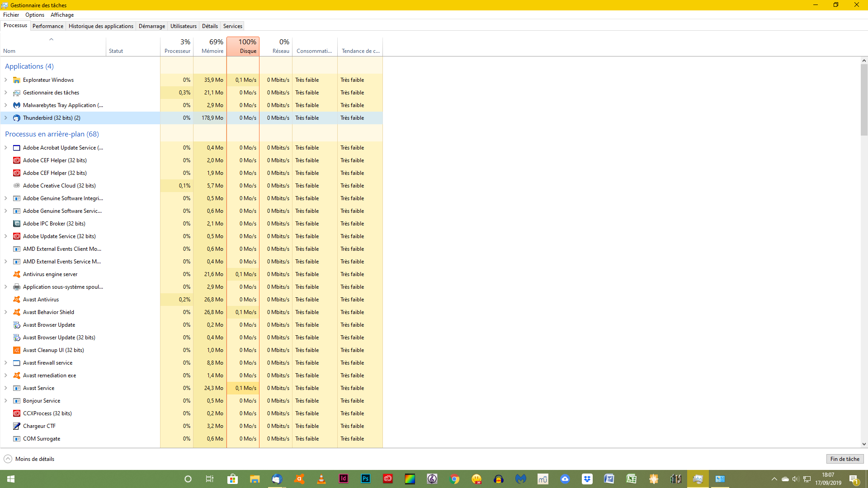
Task: Expand Adobe Acrobat Update Service row
Action: (5, 148)
